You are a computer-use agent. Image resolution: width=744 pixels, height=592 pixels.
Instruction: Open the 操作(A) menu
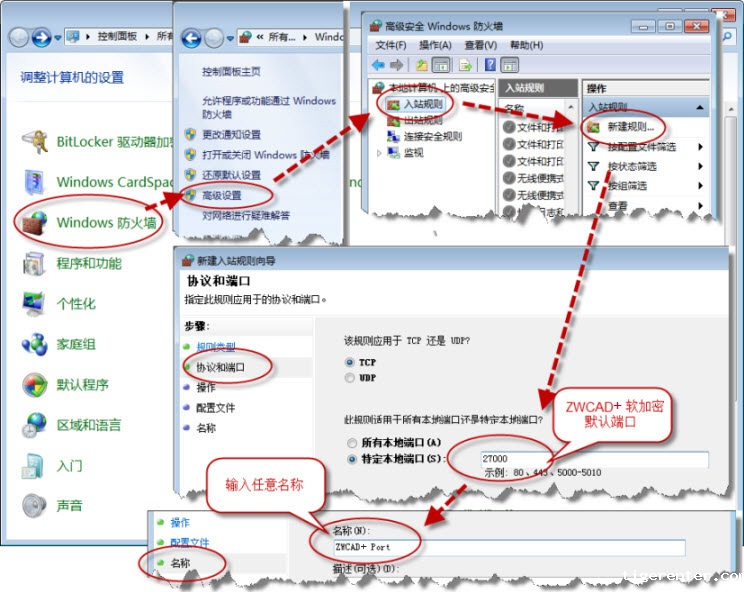tap(434, 45)
